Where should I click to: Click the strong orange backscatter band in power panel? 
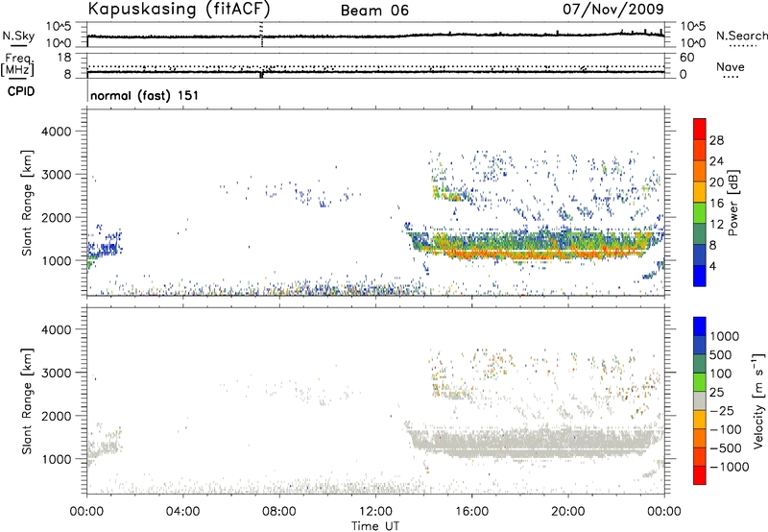click(x=539, y=254)
